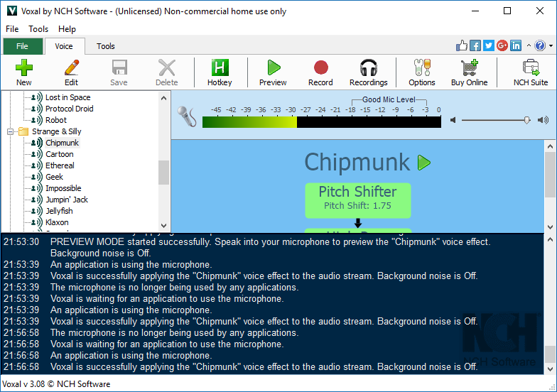Click voice list scroll down arrow

(x=163, y=226)
